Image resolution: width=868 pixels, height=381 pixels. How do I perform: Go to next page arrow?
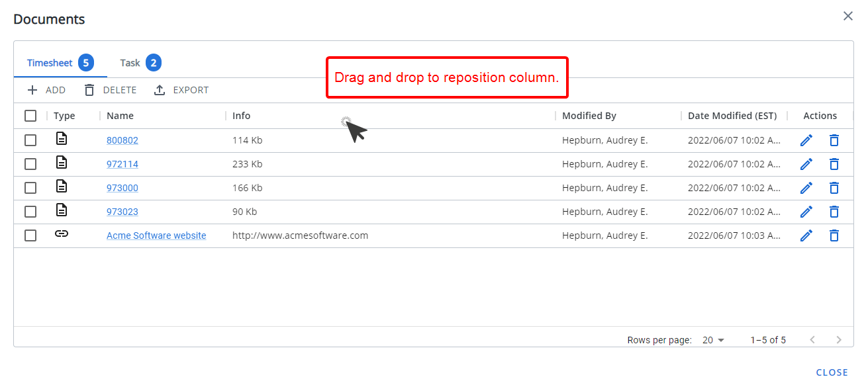(839, 340)
